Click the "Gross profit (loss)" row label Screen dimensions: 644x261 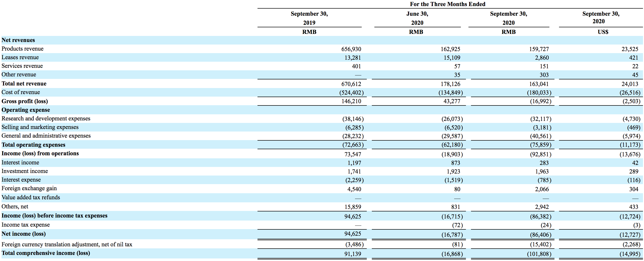tap(25, 101)
